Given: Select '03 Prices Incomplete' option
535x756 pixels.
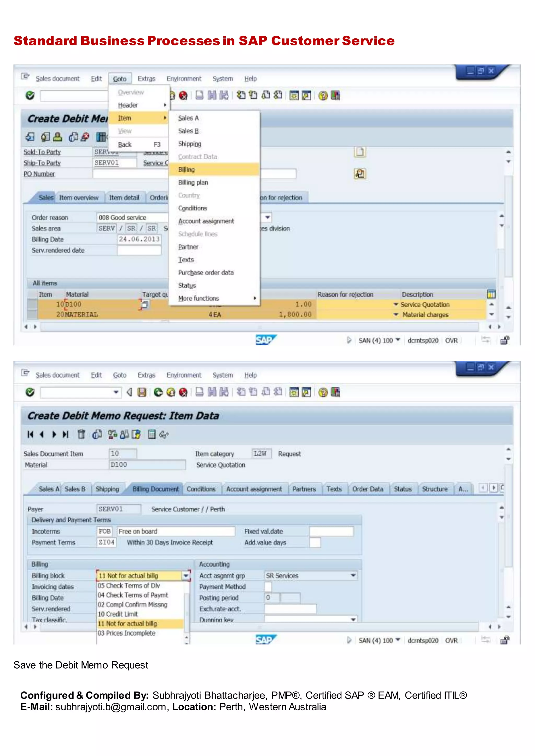Looking at the screenshot, I should 140,633.
